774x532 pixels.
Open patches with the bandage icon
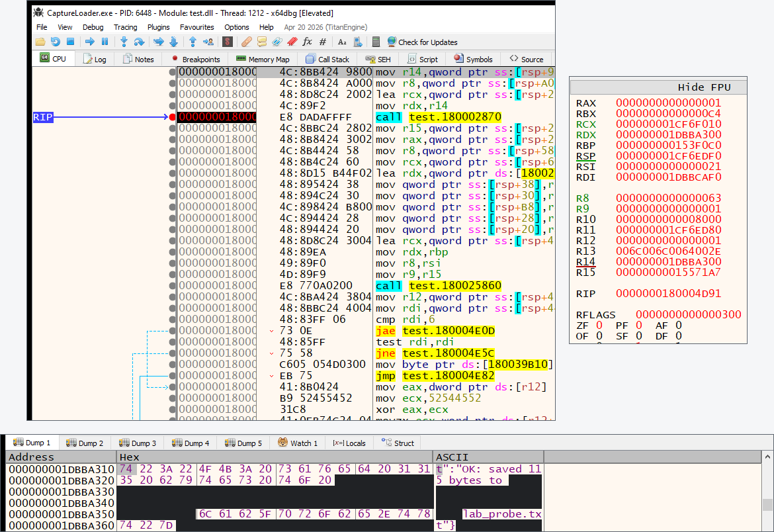tap(246, 42)
